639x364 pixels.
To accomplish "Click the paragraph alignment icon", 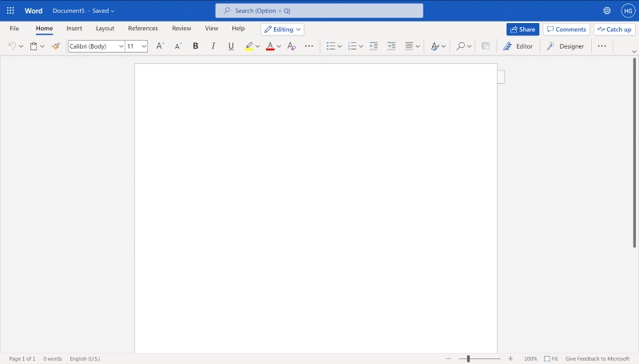I will [409, 46].
